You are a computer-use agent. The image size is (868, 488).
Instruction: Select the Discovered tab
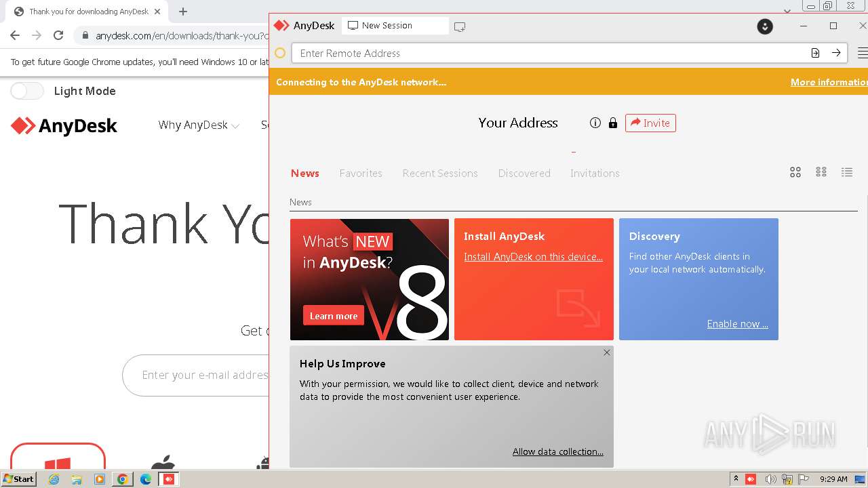[x=524, y=173]
